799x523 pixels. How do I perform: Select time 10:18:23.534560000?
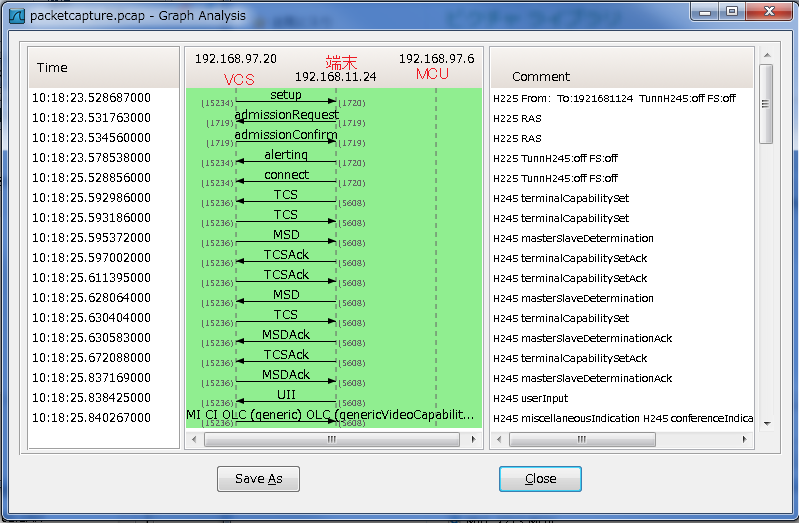pyautogui.click(x=91, y=138)
